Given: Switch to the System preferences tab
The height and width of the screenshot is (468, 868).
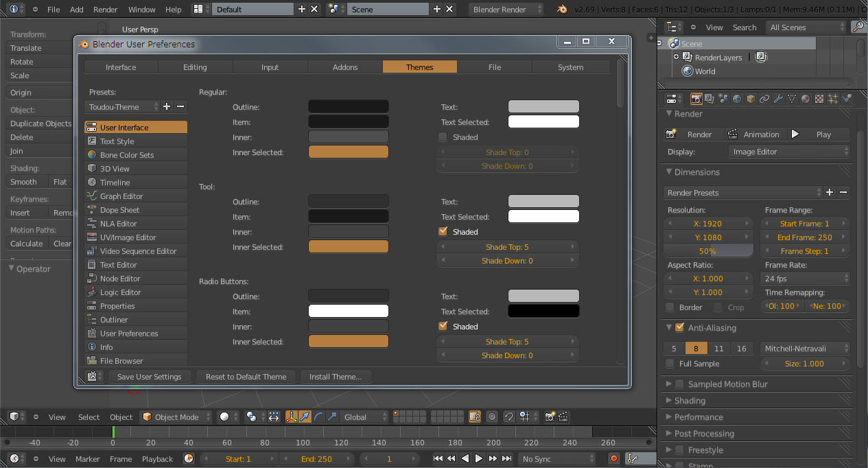Looking at the screenshot, I should coord(570,67).
